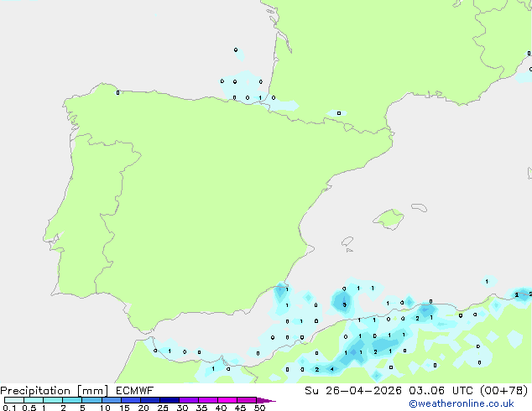Select the 25–30 mm dark navy legend box
The height and width of the screenshot is (411, 532).
[170, 400]
